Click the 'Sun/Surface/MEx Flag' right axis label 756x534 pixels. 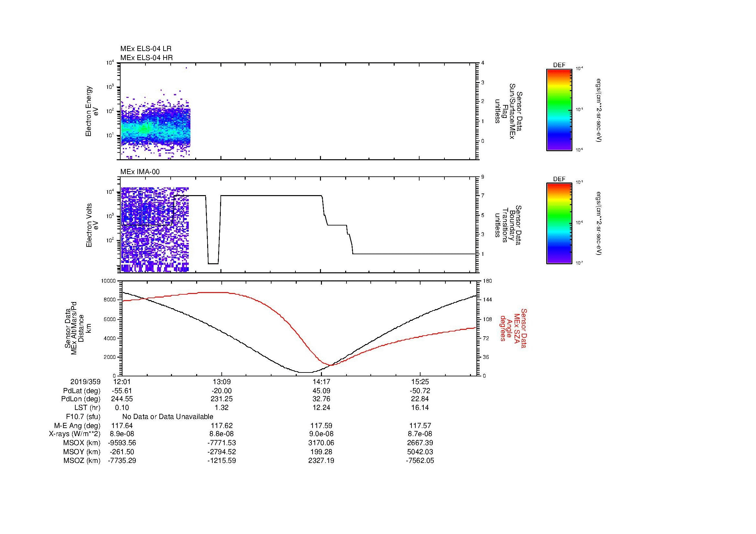[x=509, y=111]
